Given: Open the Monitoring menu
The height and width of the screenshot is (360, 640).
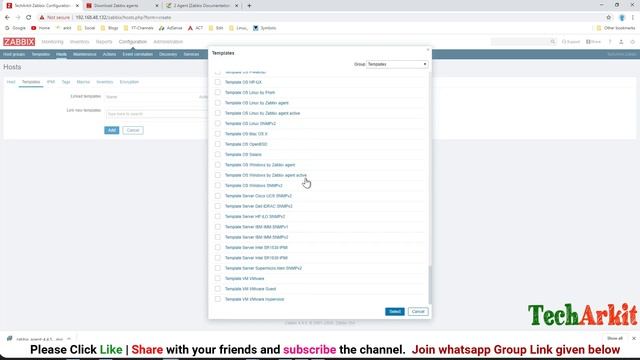Looking at the screenshot, I should (x=52, y=42).
